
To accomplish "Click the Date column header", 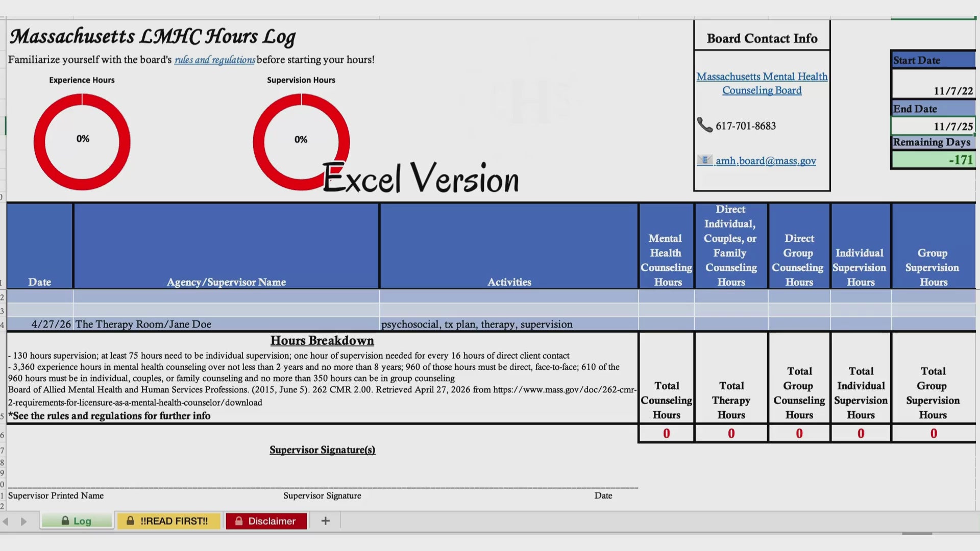I will coord(40,246).
